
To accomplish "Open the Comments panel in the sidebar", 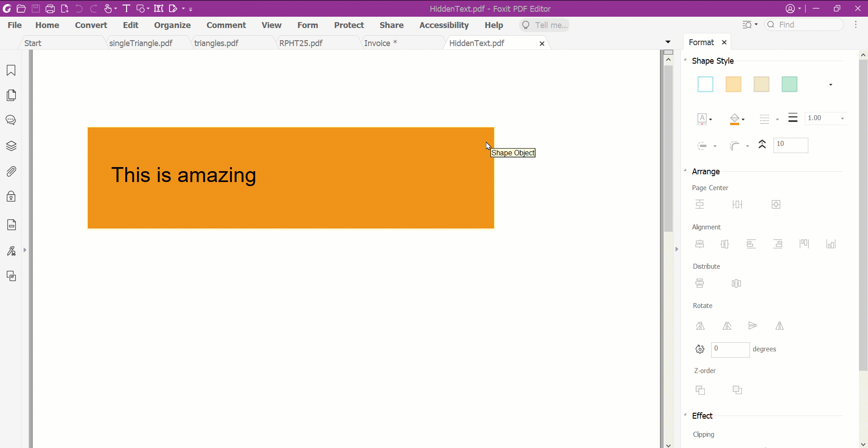I will coord(11,120).
